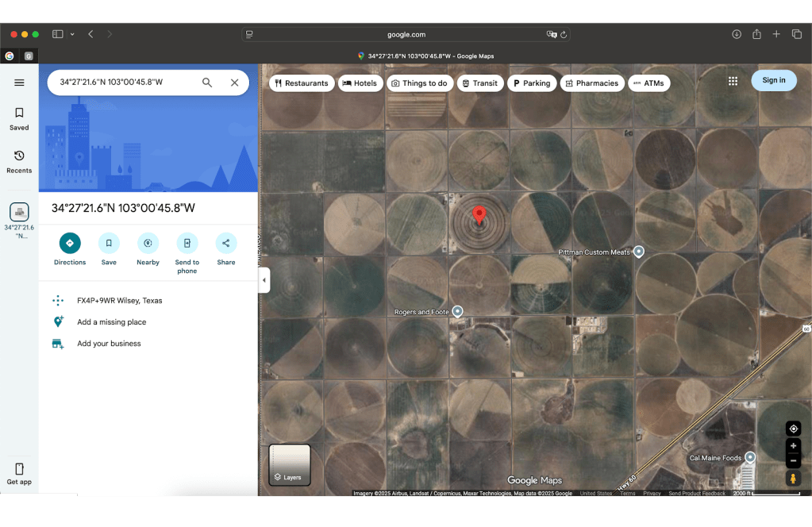The image size is (812, 527).
Task: Toggle the Layers map view
Action: click(x=290, y=464)
